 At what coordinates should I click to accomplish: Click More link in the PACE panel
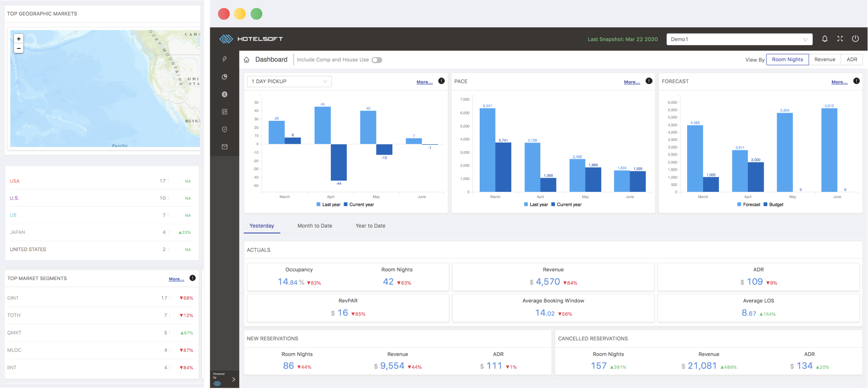632,82
